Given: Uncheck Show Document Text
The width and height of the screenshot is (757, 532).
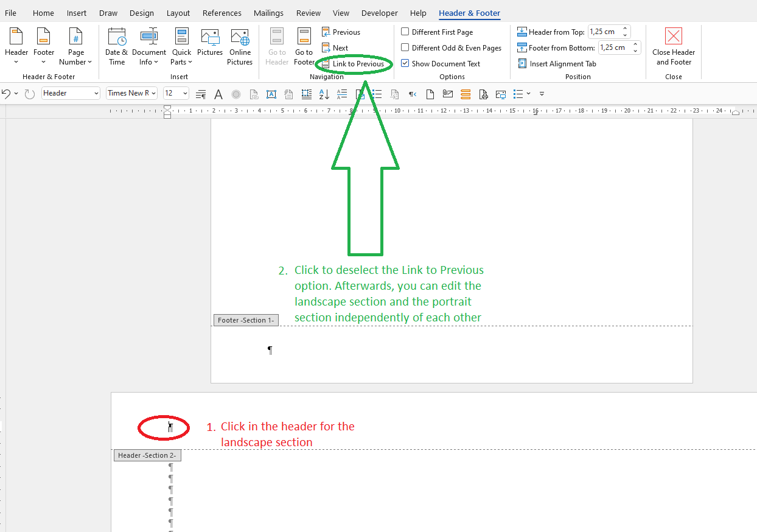Looking at the screenshot, I should [405, 63].
